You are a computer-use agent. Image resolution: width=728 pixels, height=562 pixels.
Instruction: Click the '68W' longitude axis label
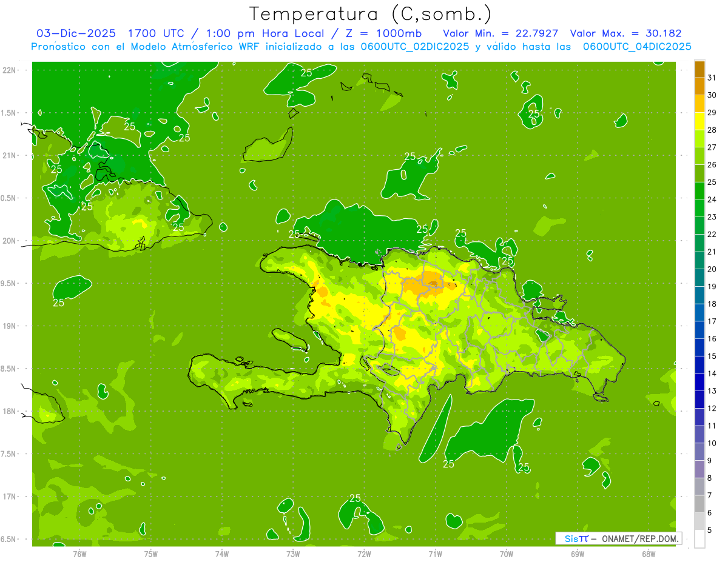[x=649, y=554]
